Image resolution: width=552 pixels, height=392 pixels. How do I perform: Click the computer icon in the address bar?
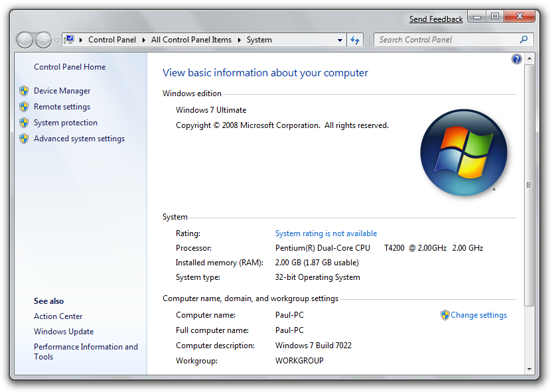70,39
